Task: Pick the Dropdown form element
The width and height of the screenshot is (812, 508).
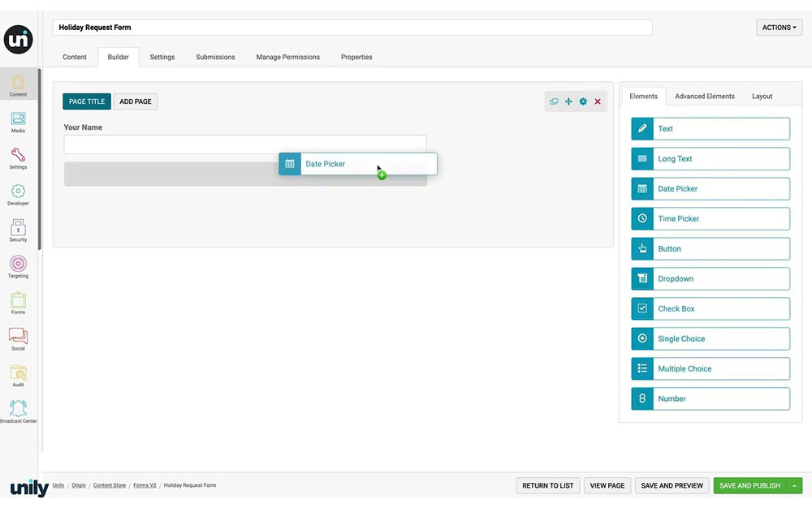Action: point(710,279)
